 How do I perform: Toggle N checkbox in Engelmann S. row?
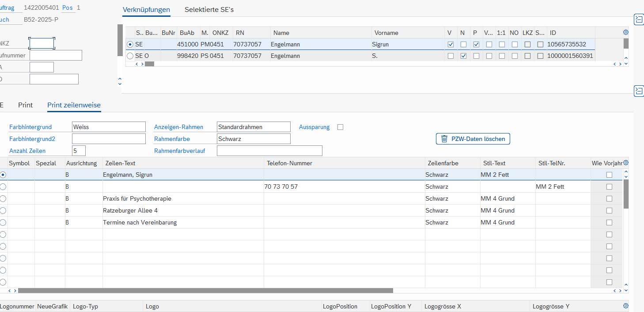coord(463,56)
